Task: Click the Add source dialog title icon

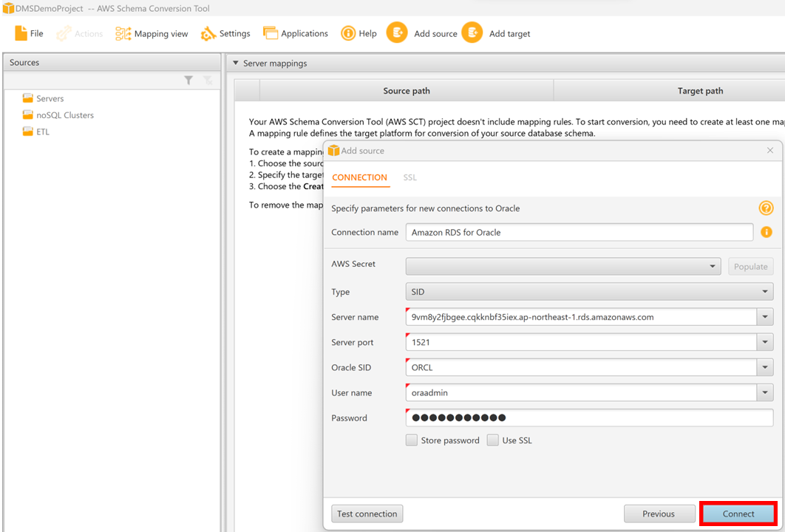Action: (x=333, y=151)
